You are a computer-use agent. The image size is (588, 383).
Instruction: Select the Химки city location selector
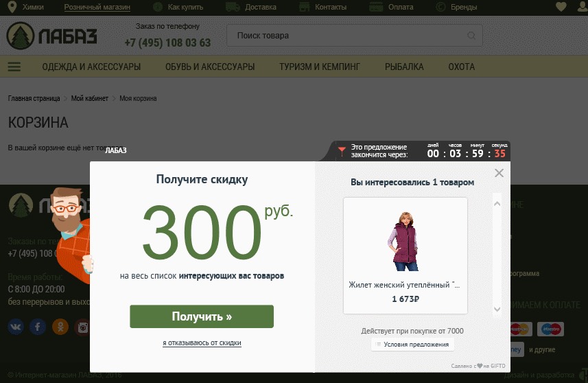point(31,8)
